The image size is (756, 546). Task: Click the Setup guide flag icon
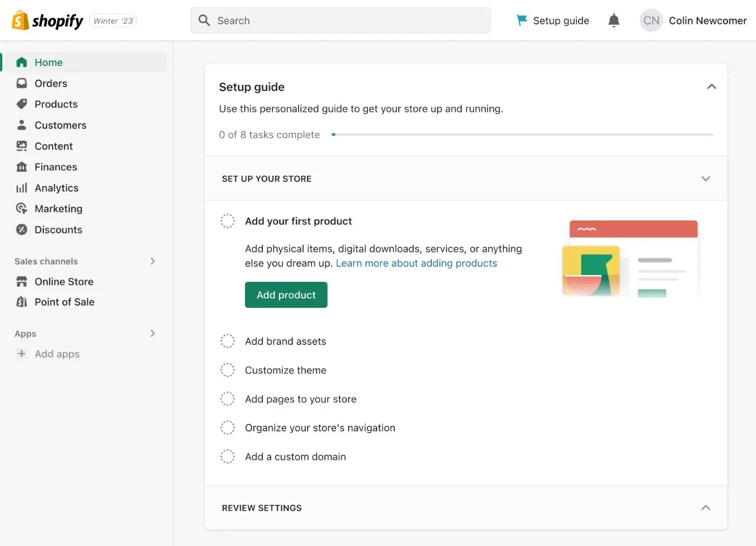pyautogui.click(x=521, y=21)
